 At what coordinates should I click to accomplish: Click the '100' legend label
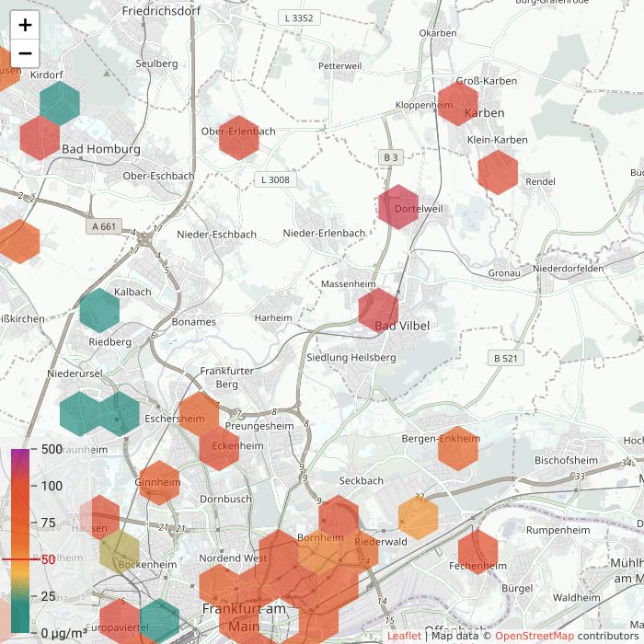coord(52,486)
